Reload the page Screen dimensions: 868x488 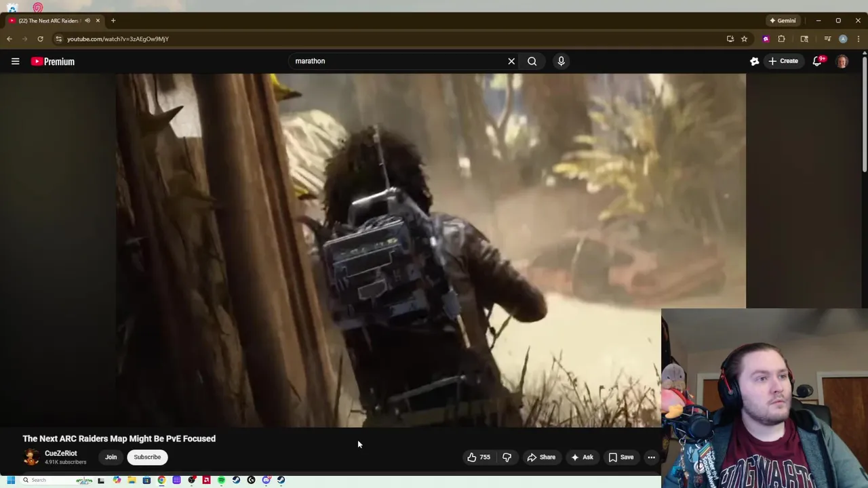tap(40, 39)
